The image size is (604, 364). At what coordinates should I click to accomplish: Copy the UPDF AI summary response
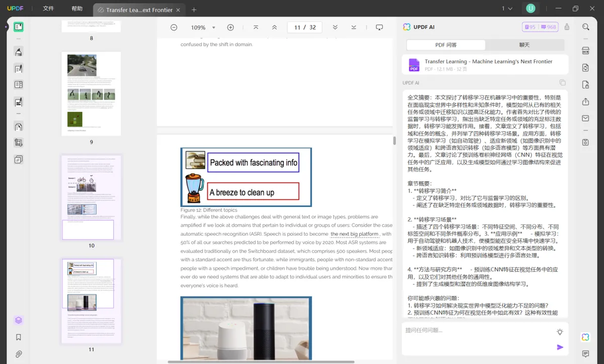tap(562, 83)
